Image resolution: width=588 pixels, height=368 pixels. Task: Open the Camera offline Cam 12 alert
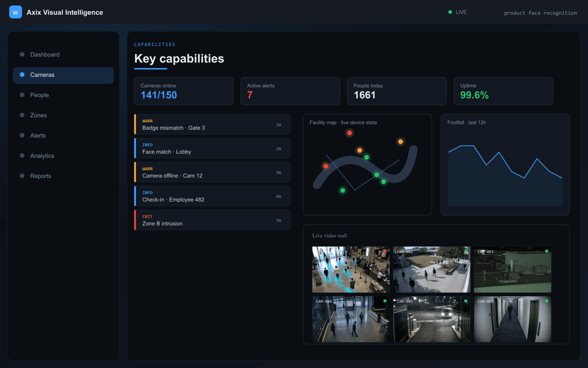coord(212,172)
